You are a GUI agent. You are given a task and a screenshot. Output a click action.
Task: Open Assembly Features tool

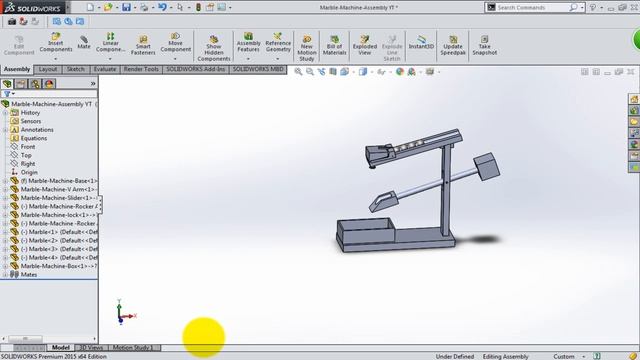(248, 42)
